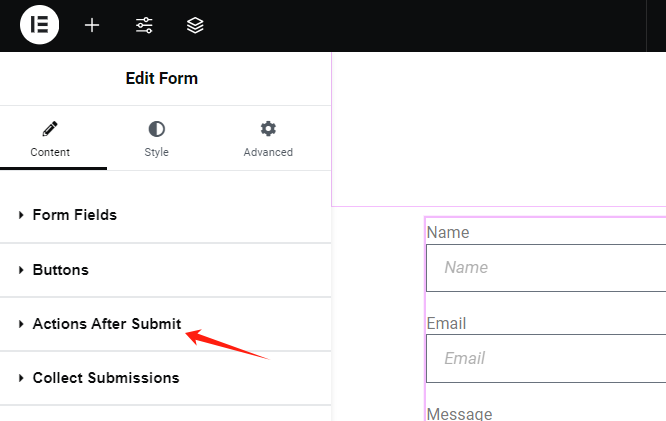Expand the Actions After Submit section
The image size is (666, 421).
point(106,324)
